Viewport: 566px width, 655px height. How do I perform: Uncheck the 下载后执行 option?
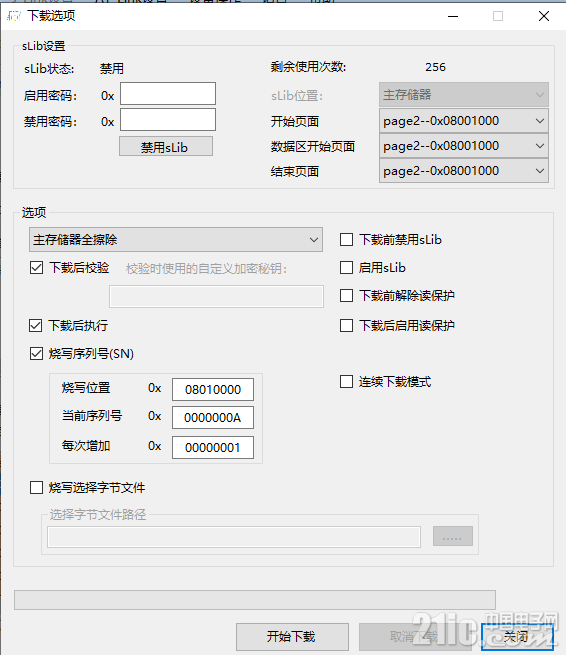coord(36,325)
